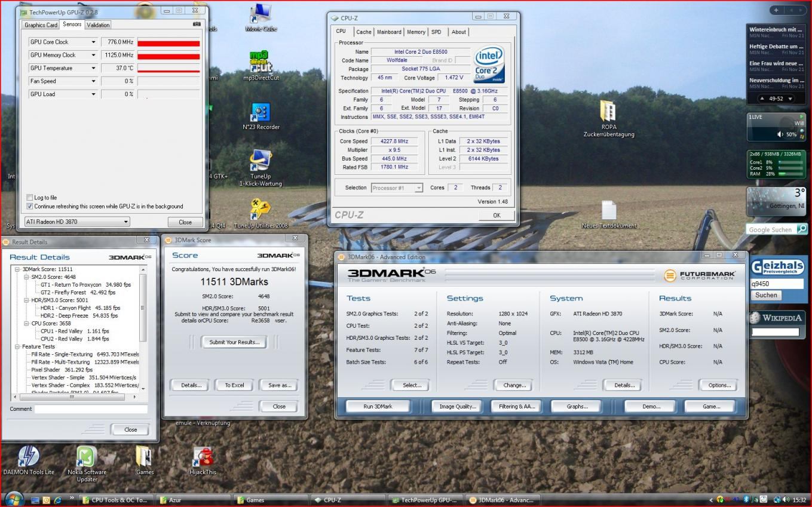Click the Comment field in Result Details
The width and height of the screenshot is (812, 507).
pos(91,409)
